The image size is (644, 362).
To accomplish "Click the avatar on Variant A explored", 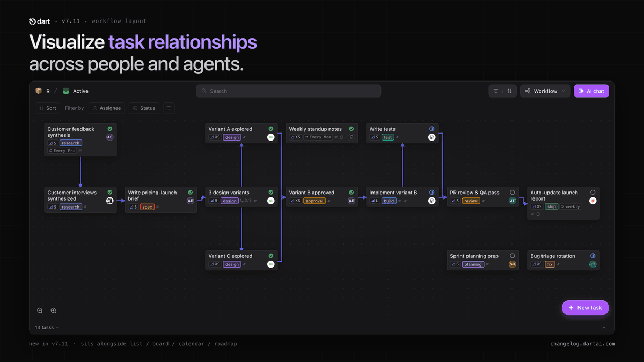I will click(271, 137).
